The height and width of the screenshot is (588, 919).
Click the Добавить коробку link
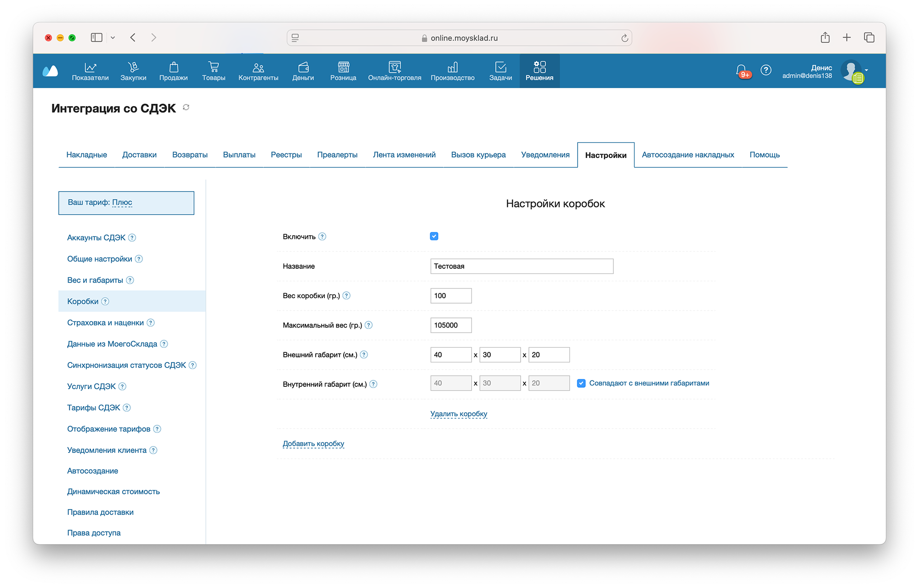tap(313, 443)
